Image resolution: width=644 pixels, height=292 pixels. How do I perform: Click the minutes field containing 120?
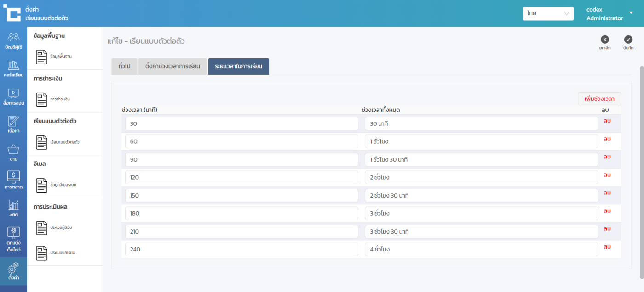(241, 177)
